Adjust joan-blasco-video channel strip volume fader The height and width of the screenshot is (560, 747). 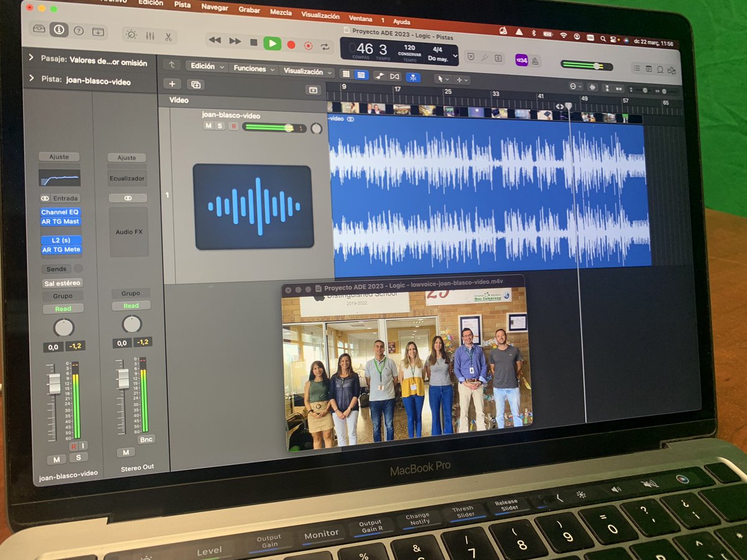pos(54,384)
